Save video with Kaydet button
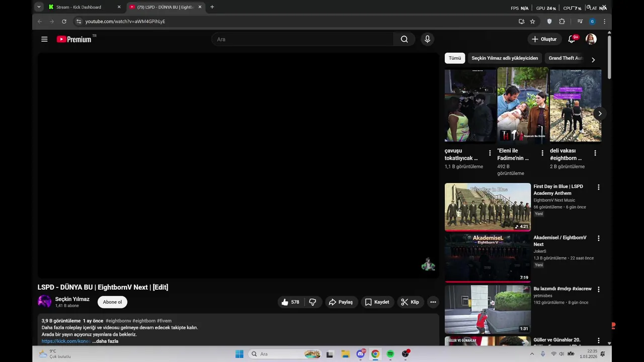Screen dimensions: 644x362 (x=377, y=302)
